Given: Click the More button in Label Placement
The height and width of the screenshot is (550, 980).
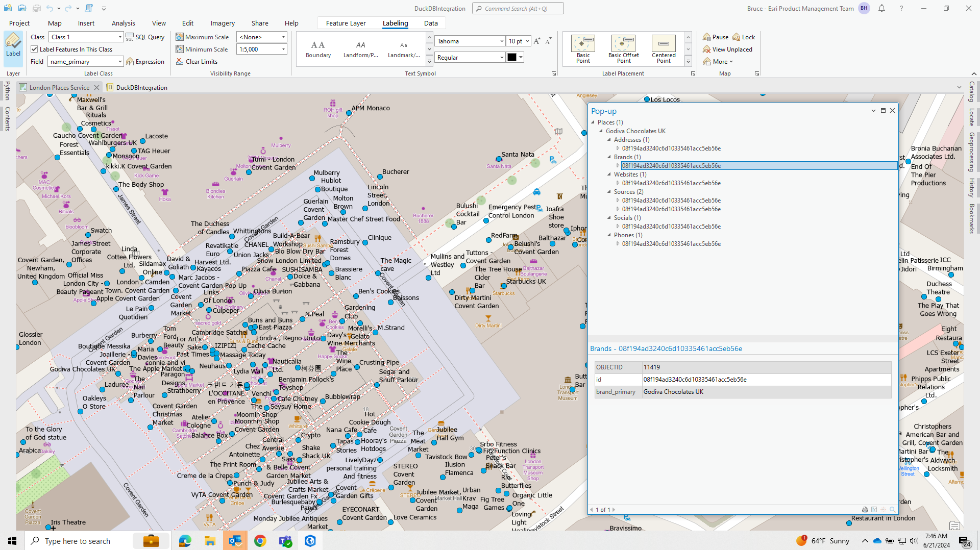Looking at the screenshot, I should pyautogui.click(x=718, y=61).
